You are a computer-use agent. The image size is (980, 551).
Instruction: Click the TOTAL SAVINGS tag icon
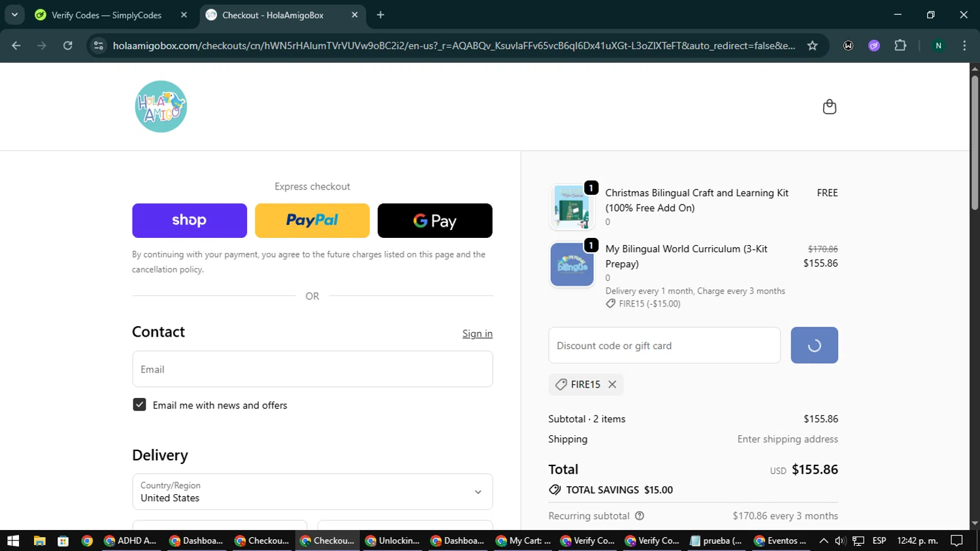[x=555, y=490]
